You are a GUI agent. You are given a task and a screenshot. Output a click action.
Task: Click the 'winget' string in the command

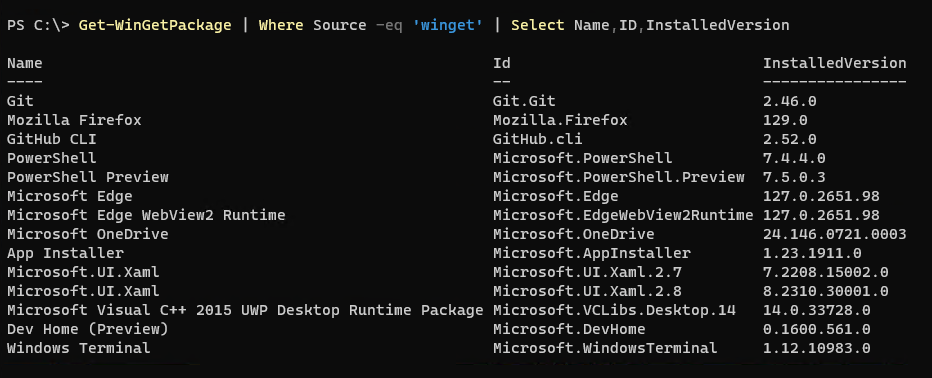(447, 26)
